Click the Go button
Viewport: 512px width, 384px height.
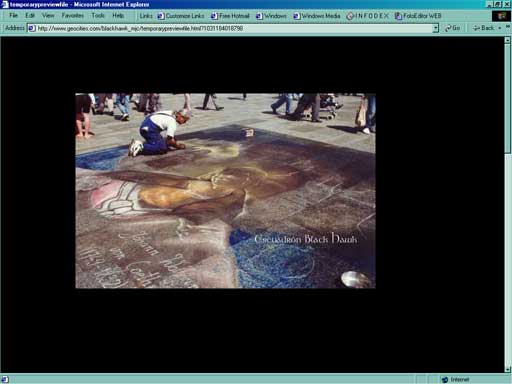click(x=453, y=28)
